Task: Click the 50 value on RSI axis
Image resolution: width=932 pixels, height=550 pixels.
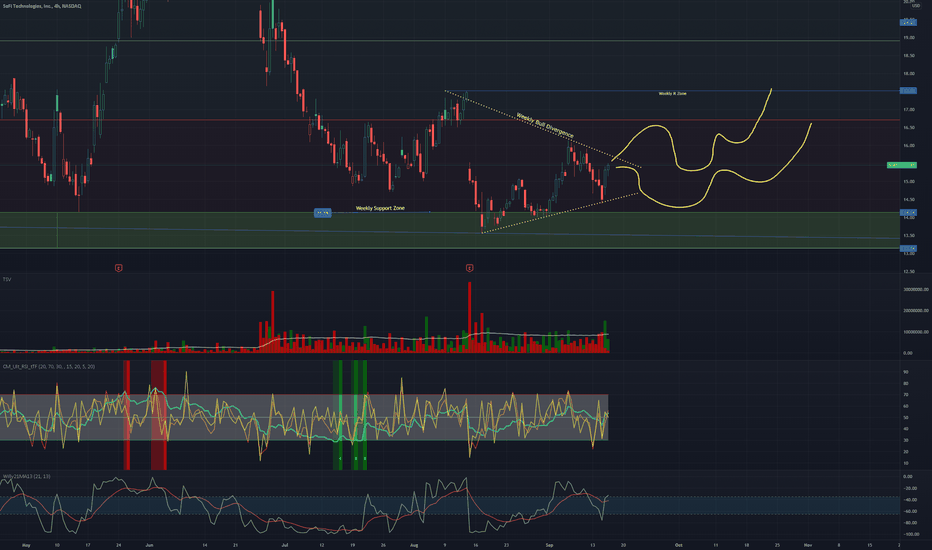Action: [x=906, y=417]
